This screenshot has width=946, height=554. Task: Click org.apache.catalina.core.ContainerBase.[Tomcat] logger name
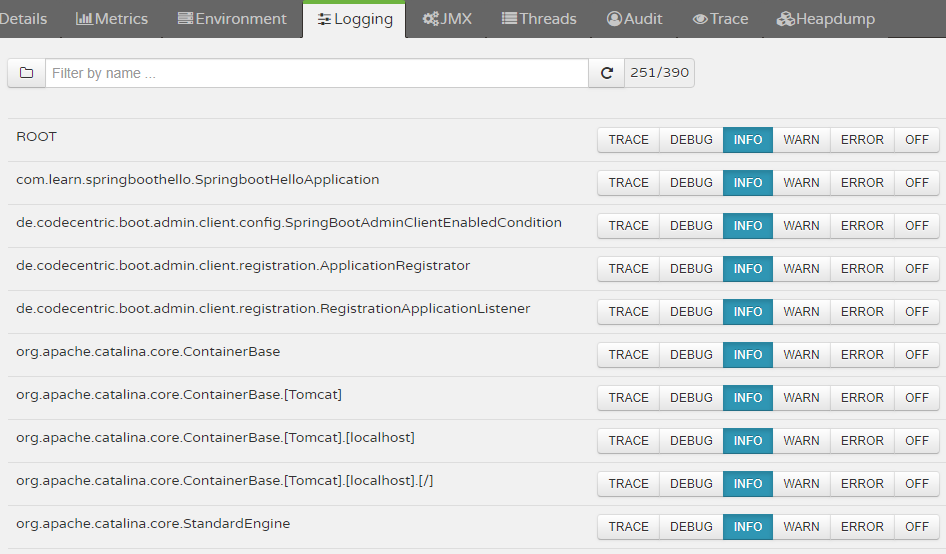pos(179,395)
